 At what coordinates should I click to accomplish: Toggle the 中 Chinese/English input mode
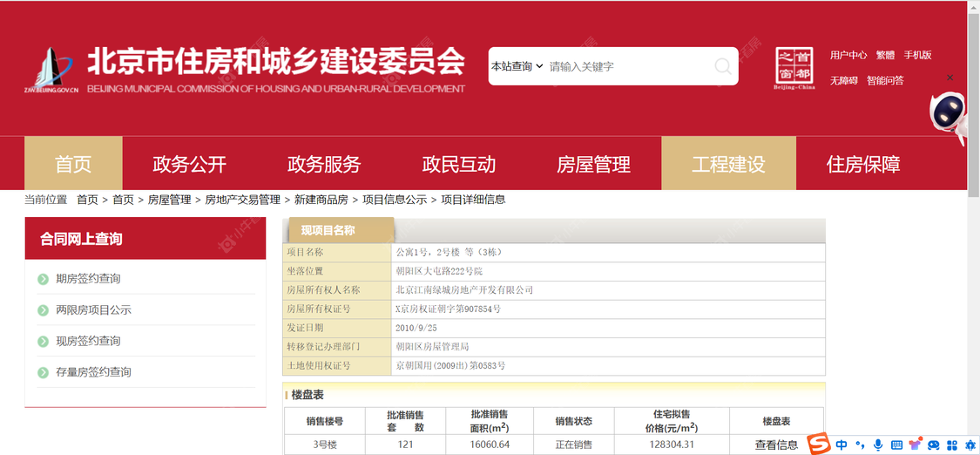tap(841, 445)
